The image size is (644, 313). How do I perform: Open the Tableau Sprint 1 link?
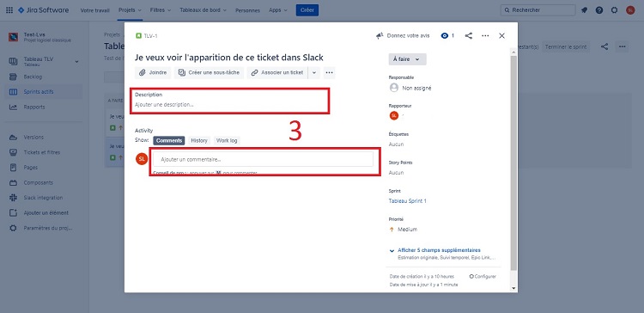407,201
